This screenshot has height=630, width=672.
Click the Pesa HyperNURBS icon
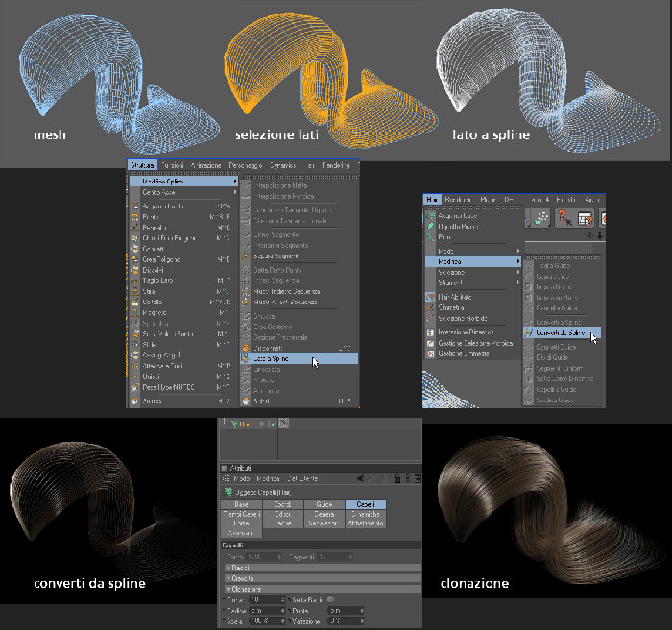pyautogui.click(x=135, y=387)
